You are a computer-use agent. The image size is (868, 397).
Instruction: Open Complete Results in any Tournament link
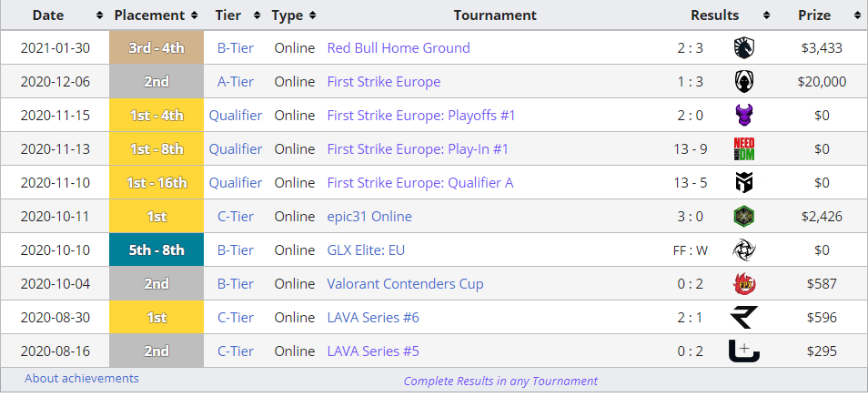[x=500, y=381]
